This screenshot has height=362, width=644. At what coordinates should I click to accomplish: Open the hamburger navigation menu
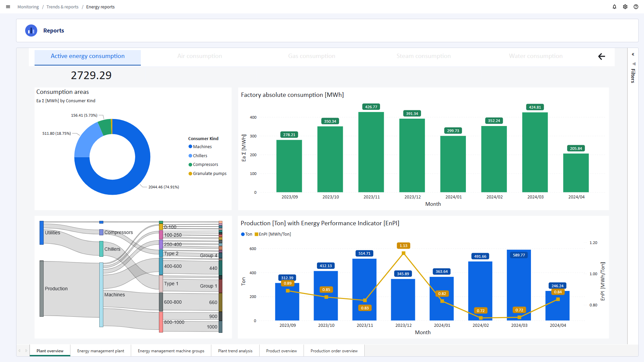pos(8,7)
